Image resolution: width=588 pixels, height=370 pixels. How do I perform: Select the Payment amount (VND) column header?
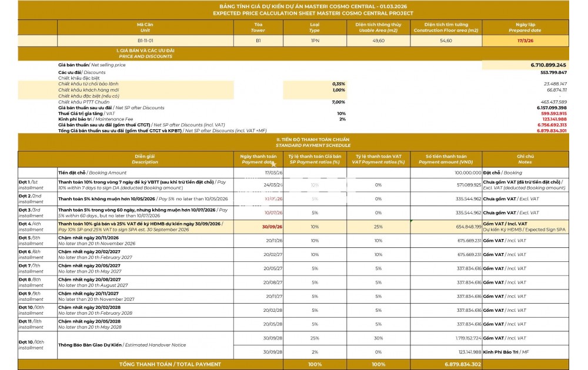[x=446, y=159]
